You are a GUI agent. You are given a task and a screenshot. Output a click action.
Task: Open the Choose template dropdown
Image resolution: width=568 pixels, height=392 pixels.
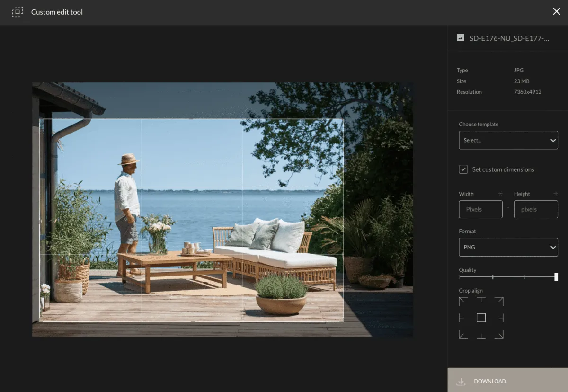508,140
